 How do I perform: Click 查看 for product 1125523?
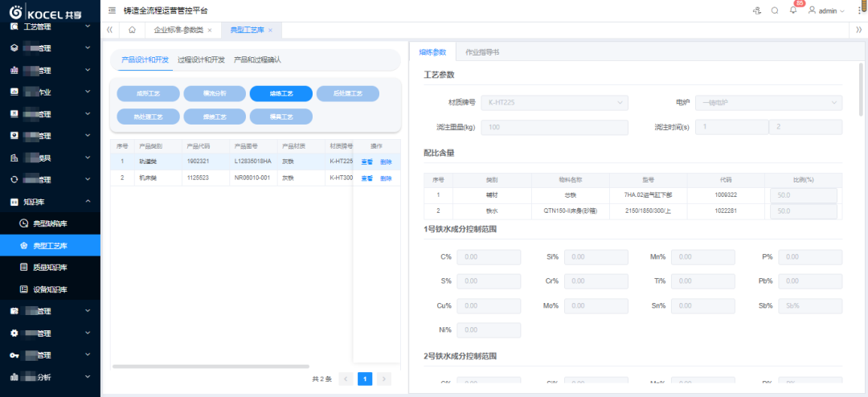tap(367, 178)
